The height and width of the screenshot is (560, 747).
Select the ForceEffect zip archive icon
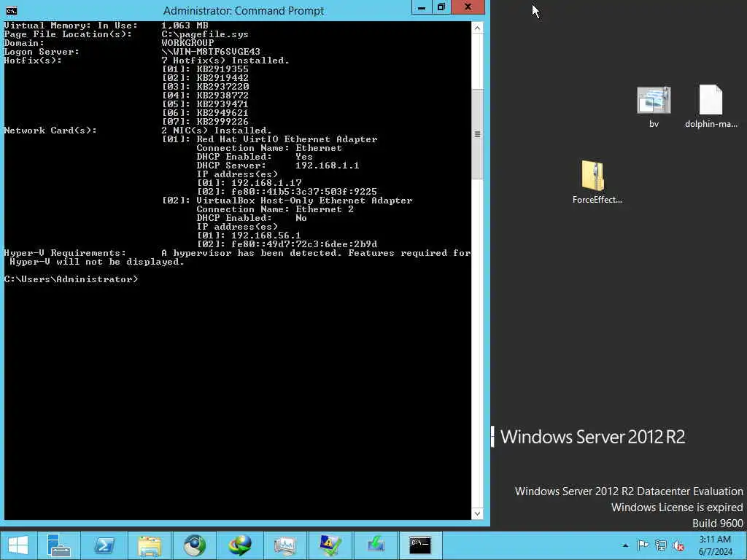pos(597,183)
